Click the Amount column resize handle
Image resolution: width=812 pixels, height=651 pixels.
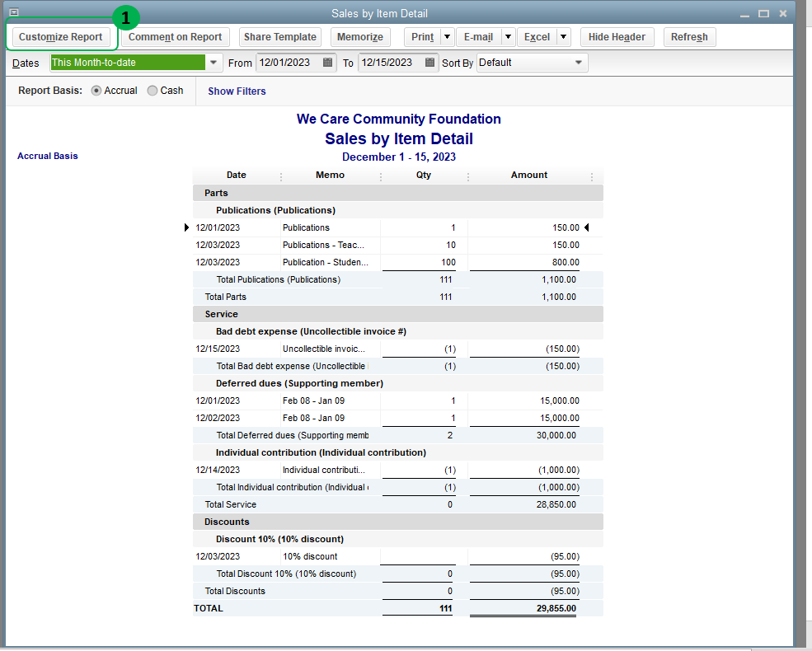[x=592, y=177]
